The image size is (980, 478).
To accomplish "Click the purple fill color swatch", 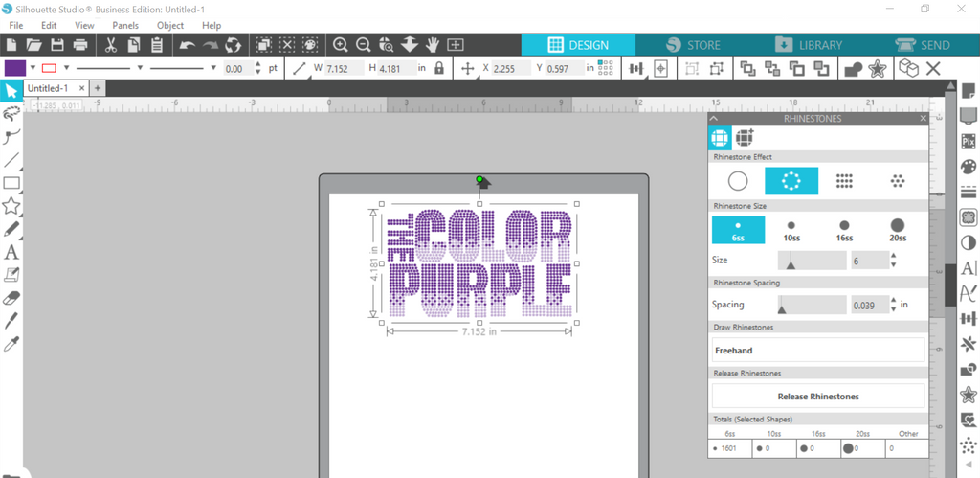I will [x=15, y=68].
